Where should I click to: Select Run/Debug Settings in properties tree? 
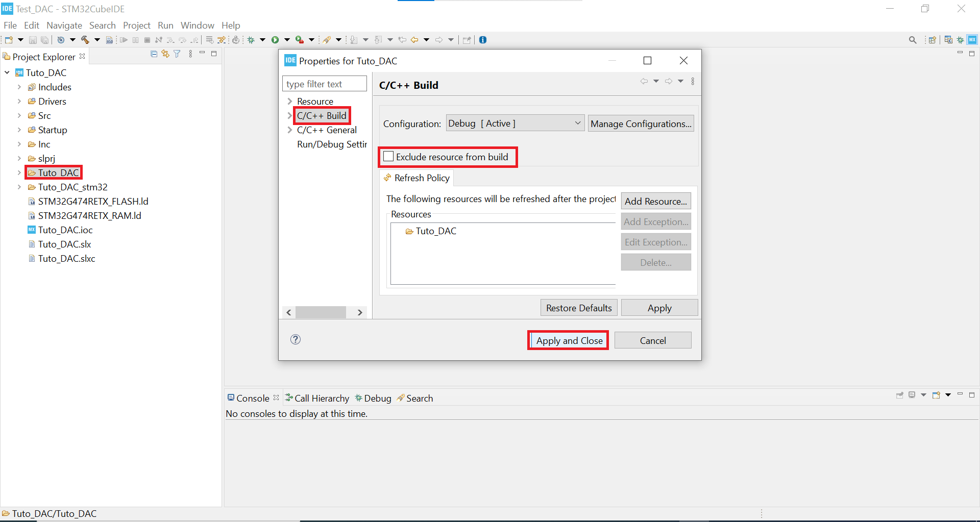coord(332,144)
